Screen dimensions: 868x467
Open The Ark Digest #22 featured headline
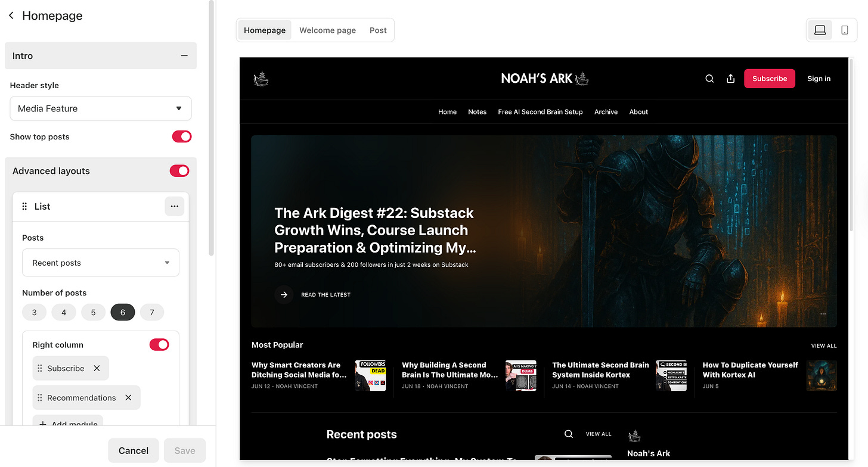tap(375, 230)
